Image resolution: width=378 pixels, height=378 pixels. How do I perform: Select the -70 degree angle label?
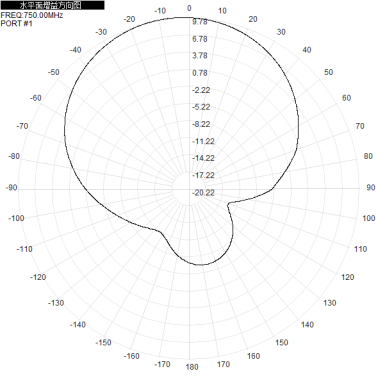22,126
